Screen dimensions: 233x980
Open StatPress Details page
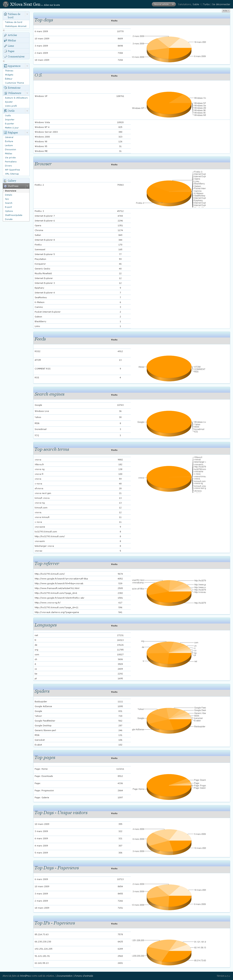point(8,195)
